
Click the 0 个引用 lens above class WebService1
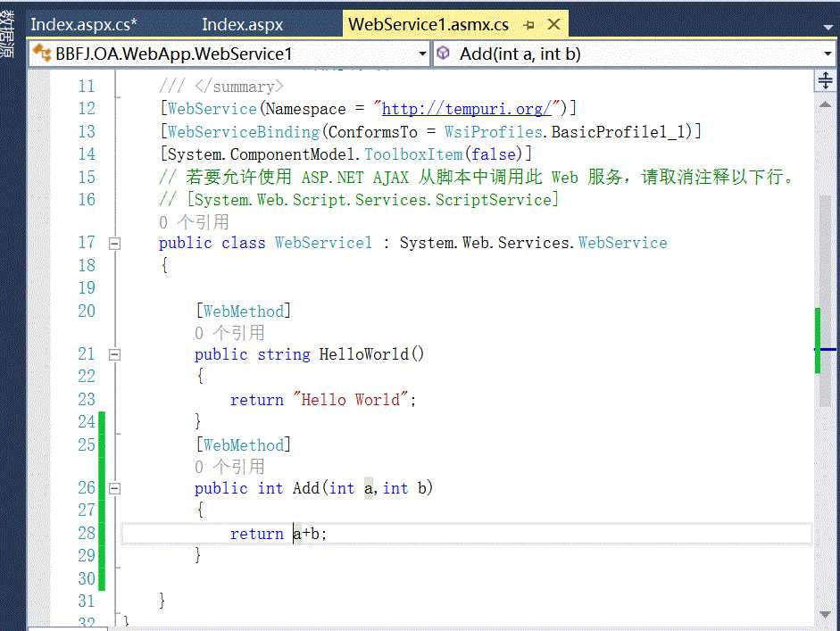point(194,221)
